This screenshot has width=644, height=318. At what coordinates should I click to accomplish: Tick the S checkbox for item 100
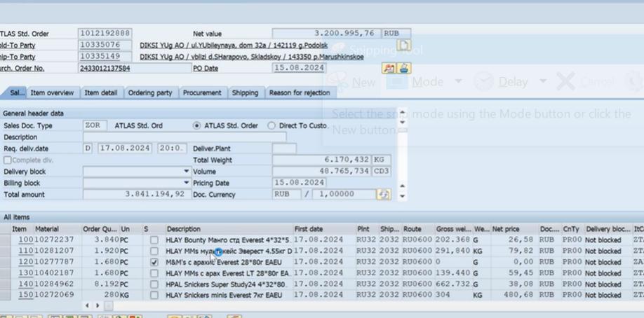(154, 240)
